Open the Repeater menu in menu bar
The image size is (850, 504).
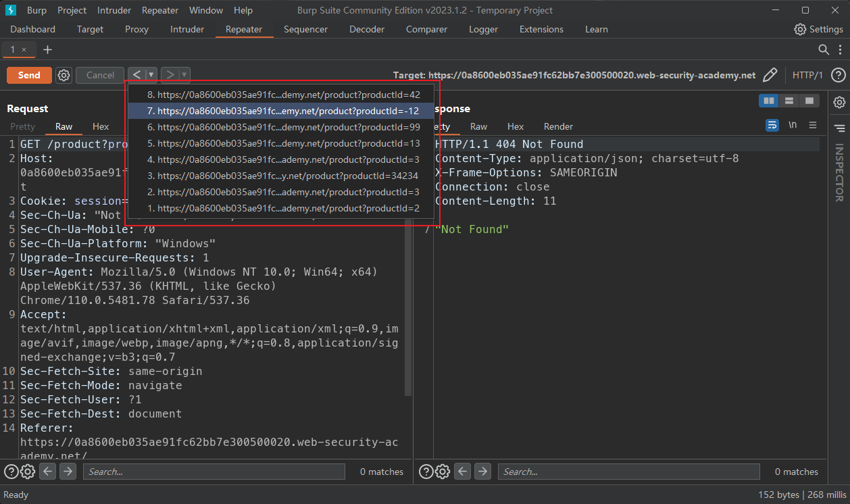pos(160,10)
